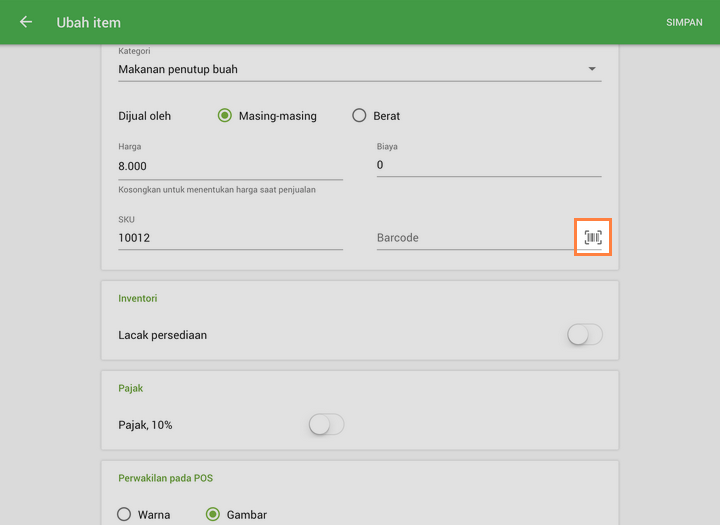The width and height of the screenshot is (720, 525).
Task: Click the Perwakilan pada POS header
Action: 165,478
